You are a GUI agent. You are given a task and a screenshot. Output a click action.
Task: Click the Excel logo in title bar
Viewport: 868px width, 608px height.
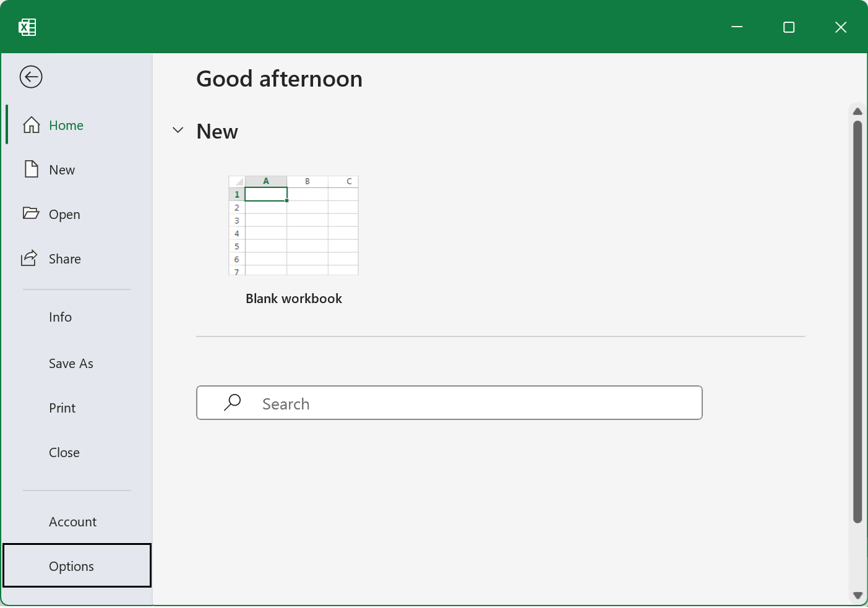(x=27, y=27)
